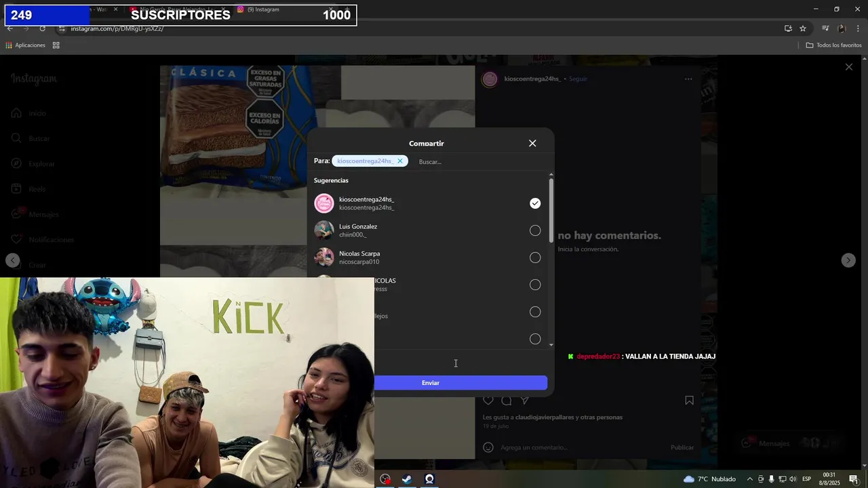868x488 pixels.
Task: Open the weather widget showing 7°C Nublado
Action: click(709, 479)
